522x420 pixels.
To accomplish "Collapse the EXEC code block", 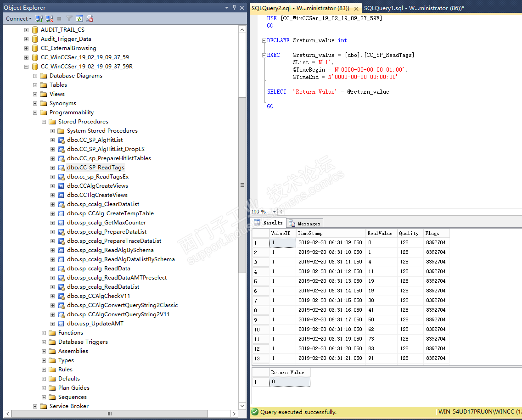I will pyautogui.click(x=264, y=55).
